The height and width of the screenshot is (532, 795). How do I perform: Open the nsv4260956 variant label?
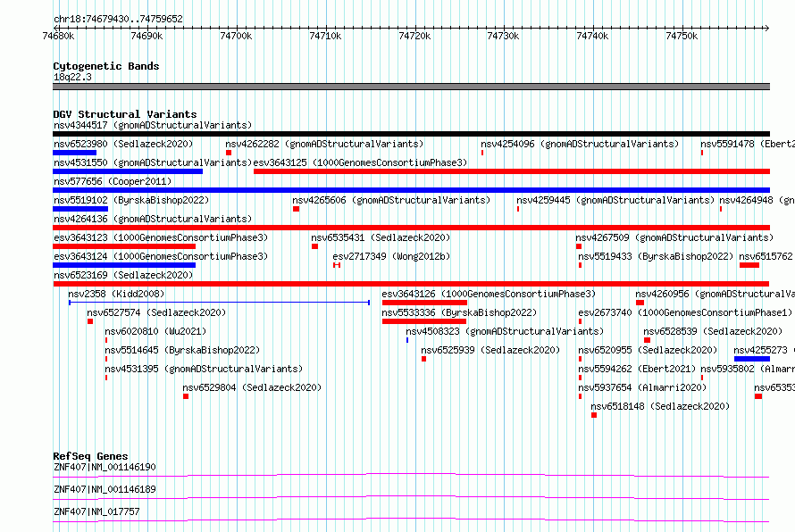(715, 294)
